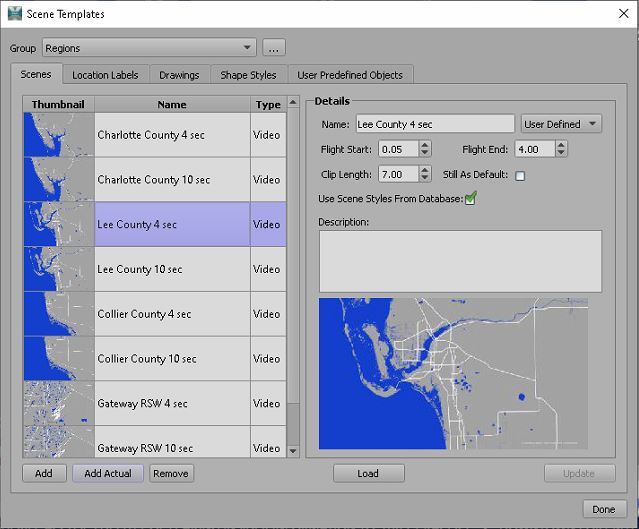Screen dimensions: 639x529
Task: Increase Clip Length with up arrow
Action: click(x=425, y=170)
